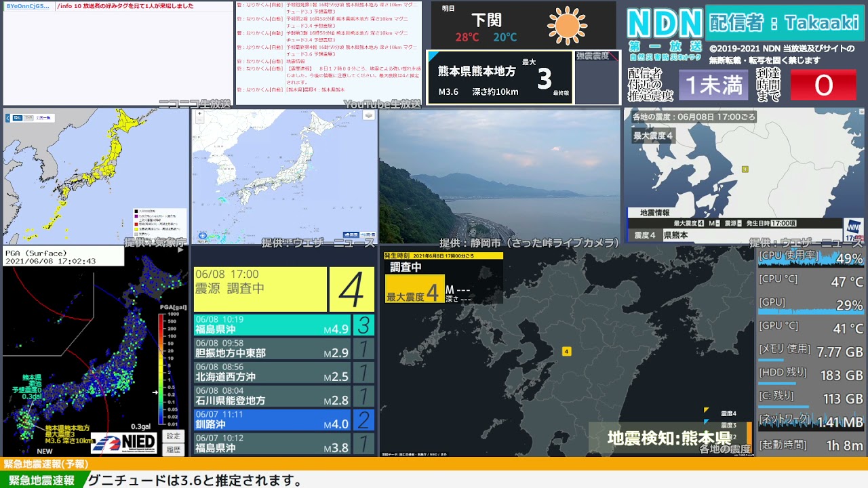Click the current-location icon on radar map

203,236
